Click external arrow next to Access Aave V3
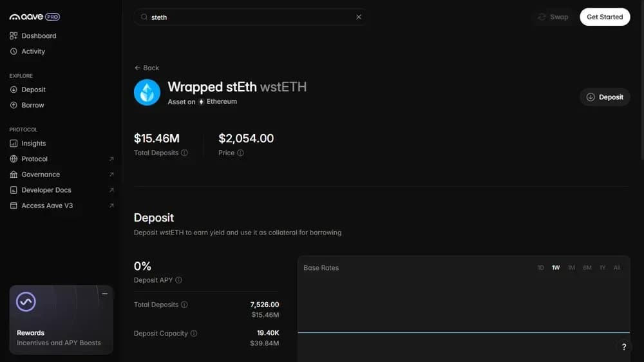The height and width of the screenshot is (362, 644). 111,206
